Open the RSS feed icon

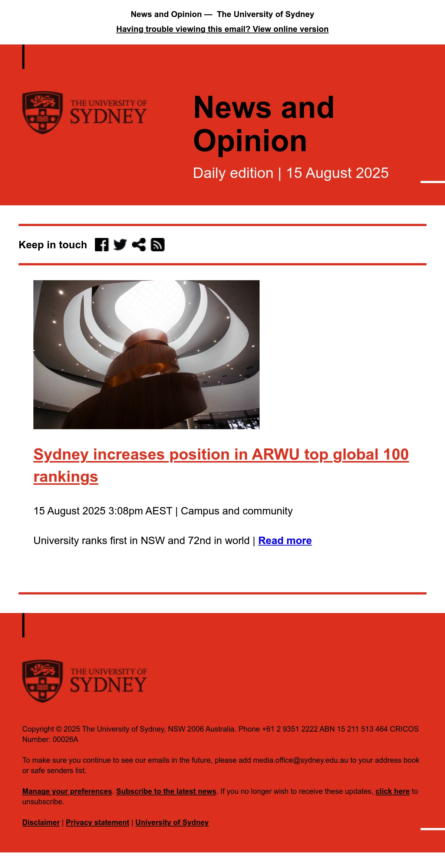158,245
